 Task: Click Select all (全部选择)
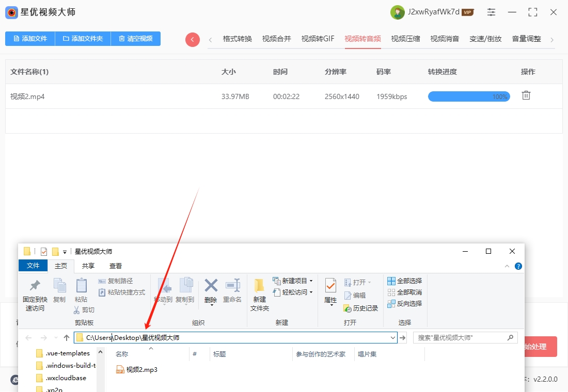(x=405, y=281)
